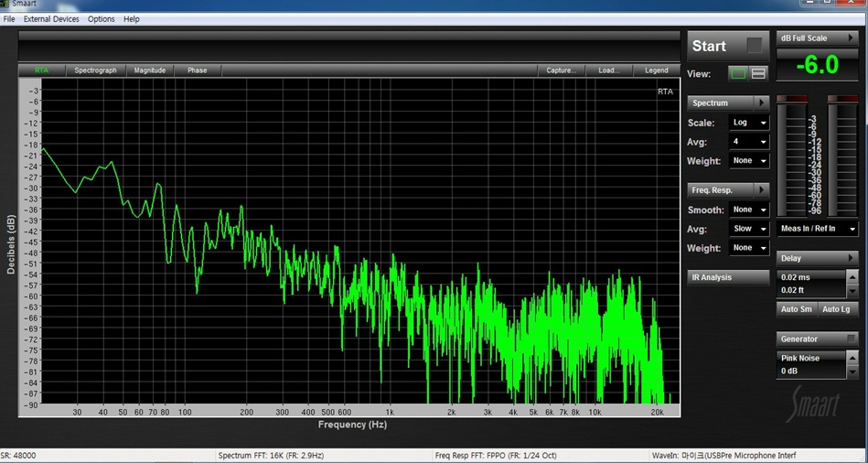
Task: Expand the Delay options arrow
Action: [851, 258]
